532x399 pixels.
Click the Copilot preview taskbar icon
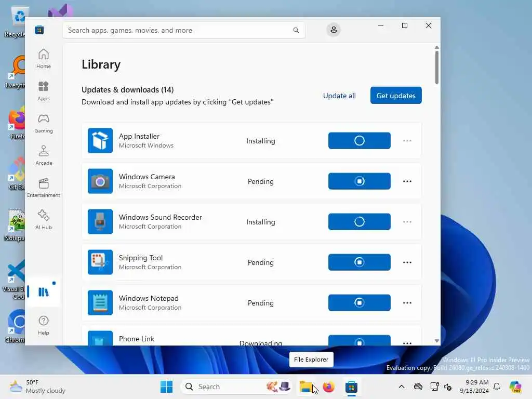515,387
